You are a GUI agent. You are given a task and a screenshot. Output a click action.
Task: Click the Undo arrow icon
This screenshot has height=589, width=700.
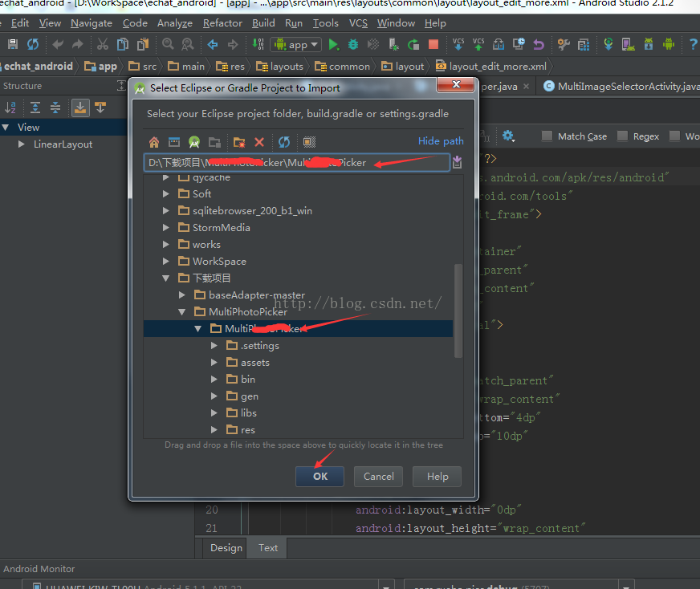coord(58,44)
